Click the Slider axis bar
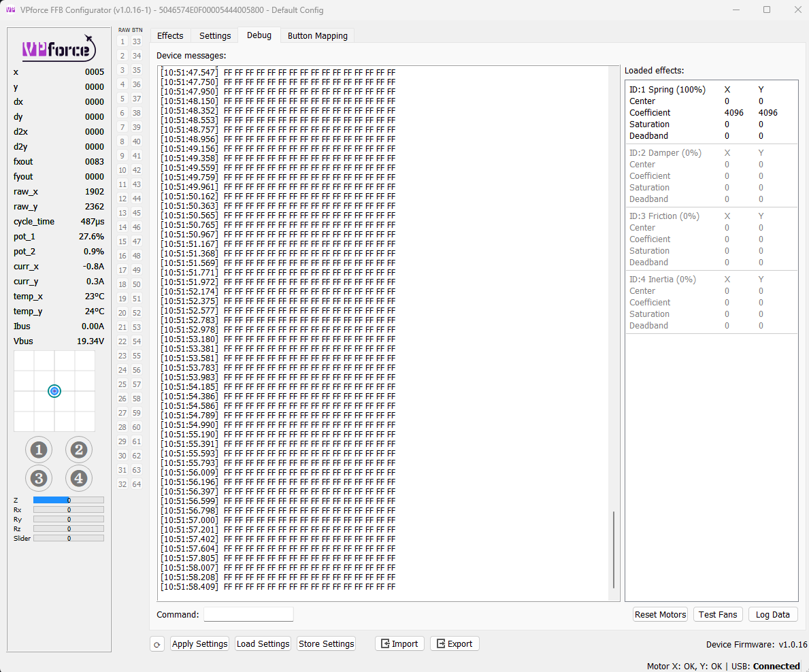The height and width of the screenshot is (672, 809). click(69, 538)
